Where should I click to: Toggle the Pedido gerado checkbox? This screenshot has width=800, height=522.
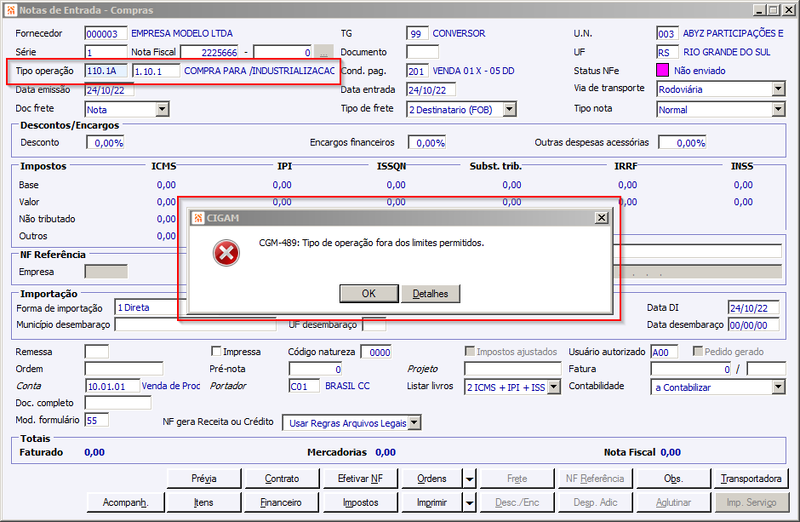tap(697, 351)
